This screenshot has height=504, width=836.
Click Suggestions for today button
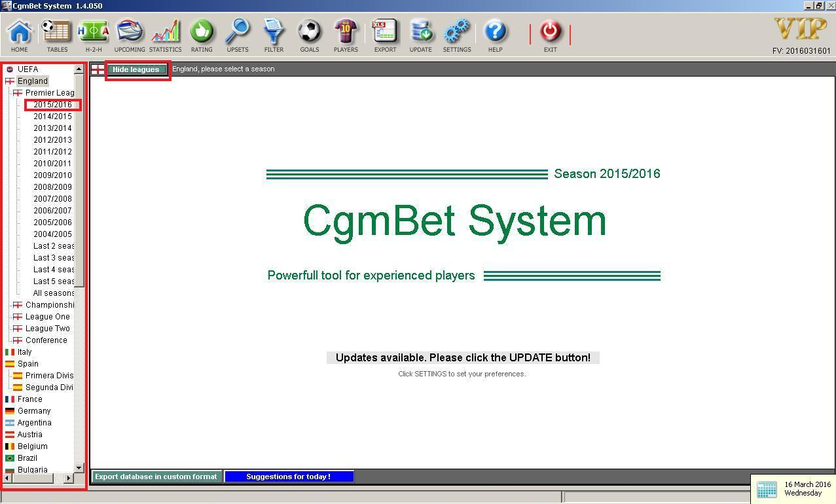click(289, 477)
